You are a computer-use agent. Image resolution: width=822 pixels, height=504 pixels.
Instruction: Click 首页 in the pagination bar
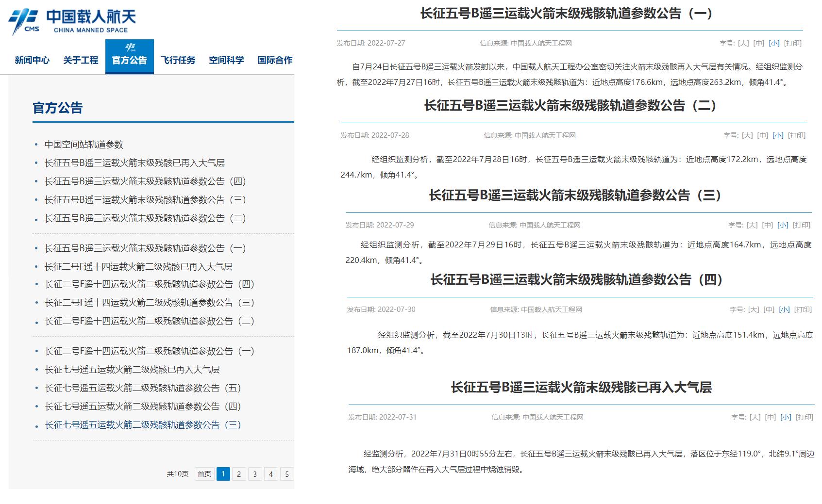(204, 474)
